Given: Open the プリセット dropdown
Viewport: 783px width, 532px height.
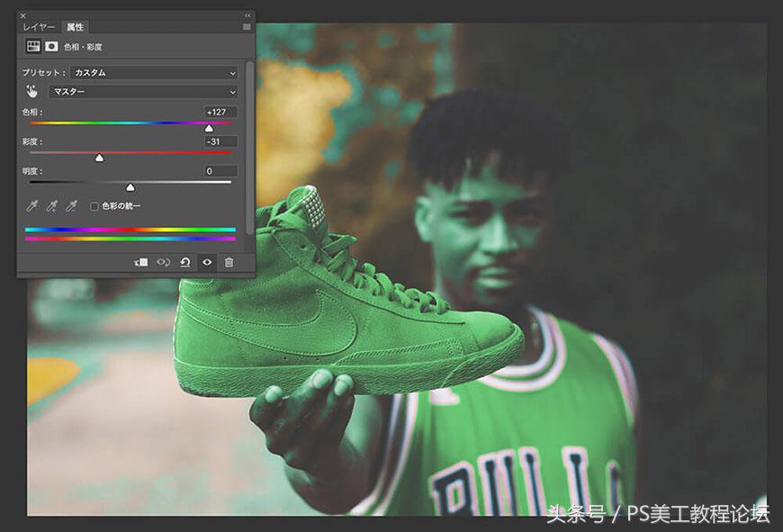Looking at the screenshot, I should (x=155, y=73).
